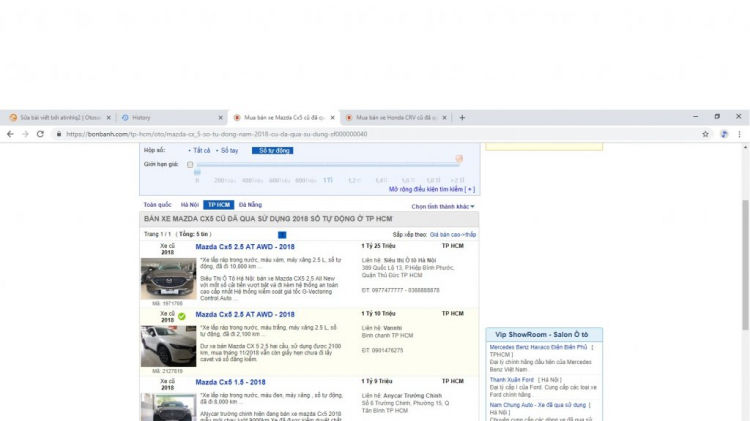750x421 pixels.
Task: Switch to the History tab
Action: [x=171, y=118]
